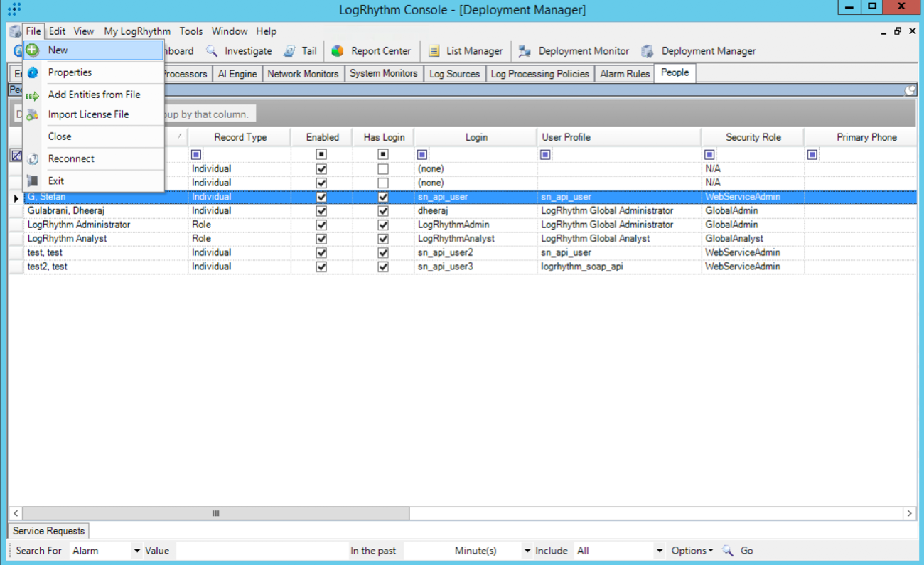Viewport: 924px width, 565px height.
Task: Toggle Enabled checkbox in second (none) row
Action: click(321, 183)
